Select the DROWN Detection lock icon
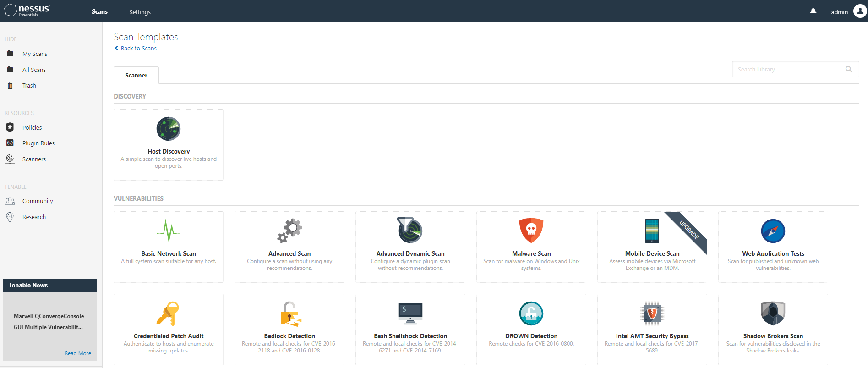The width and height of the screenshot is (868, 368). pos(531,313)
